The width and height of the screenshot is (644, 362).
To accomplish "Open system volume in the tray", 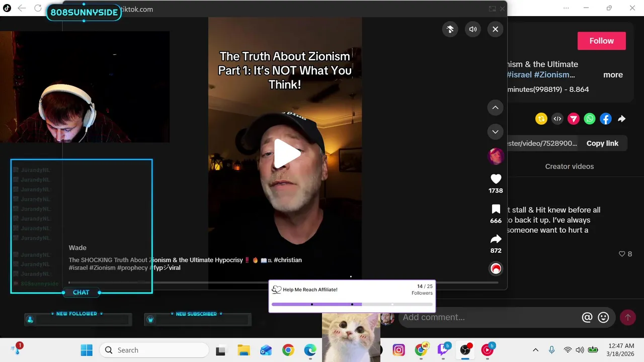I will pyautogui.click(x=580, y=350).
